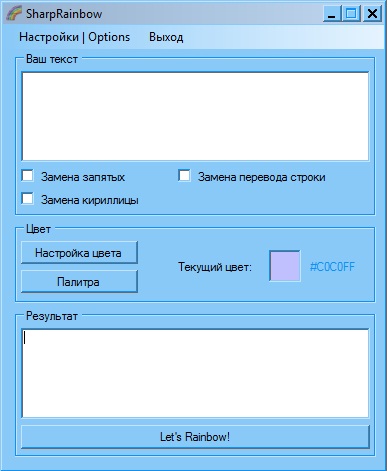Minimize the SharpRainbow window
The height and width of the screenshot is (471, 388).
(332, 14)
